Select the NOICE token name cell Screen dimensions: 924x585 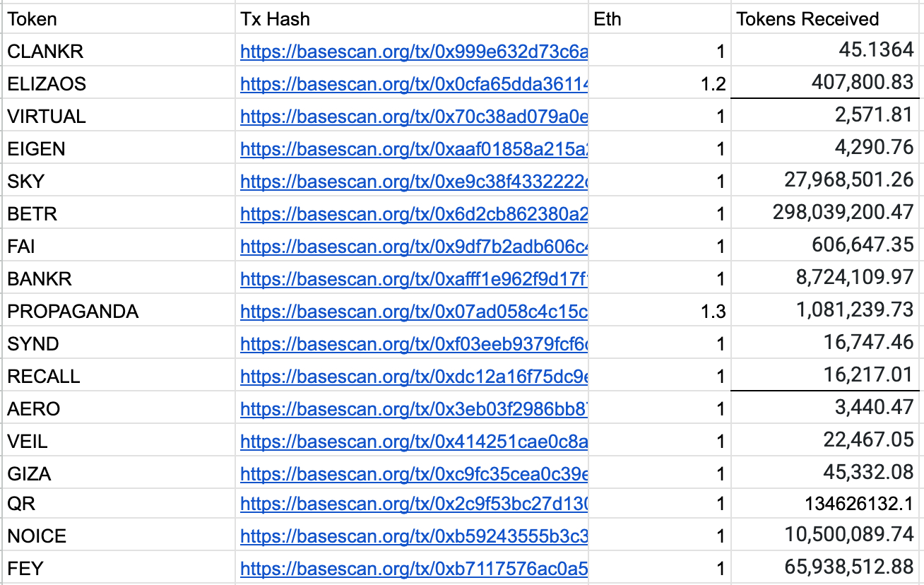pos(119,537)
